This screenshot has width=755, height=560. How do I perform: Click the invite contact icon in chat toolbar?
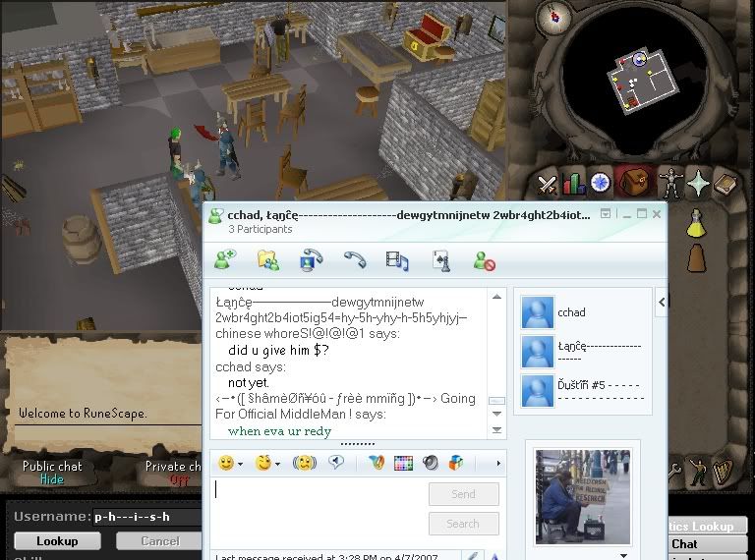224,259
